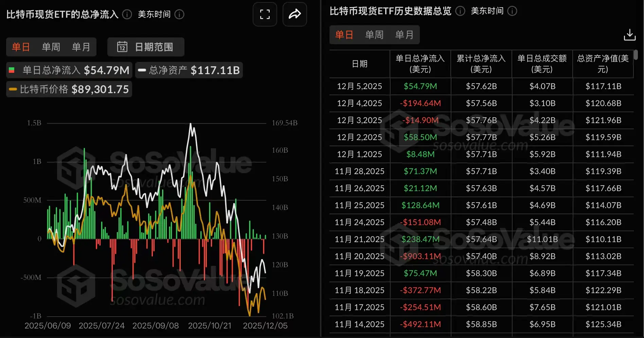
Task: Select the 单周 tab in the history table
Action: (374, 34)
